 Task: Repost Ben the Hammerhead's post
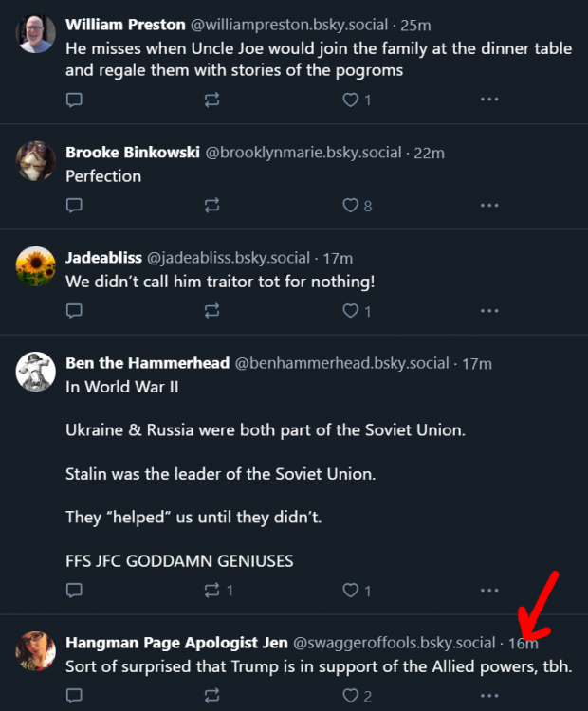(x=211, y=591)
